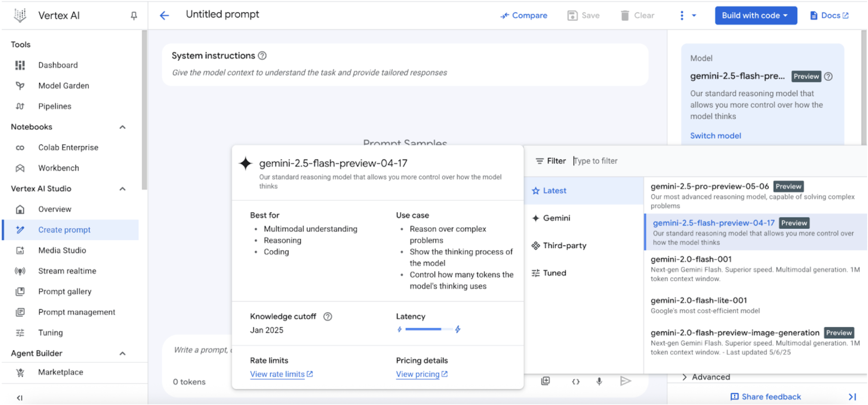This screenshot has height=405, width=868.
Task: Open View pricing link
Action: (421, 374)
